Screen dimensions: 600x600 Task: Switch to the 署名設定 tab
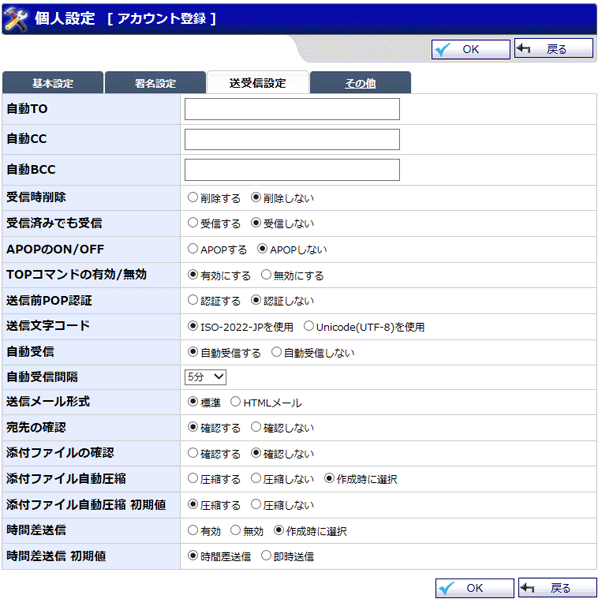click(155, 83)
